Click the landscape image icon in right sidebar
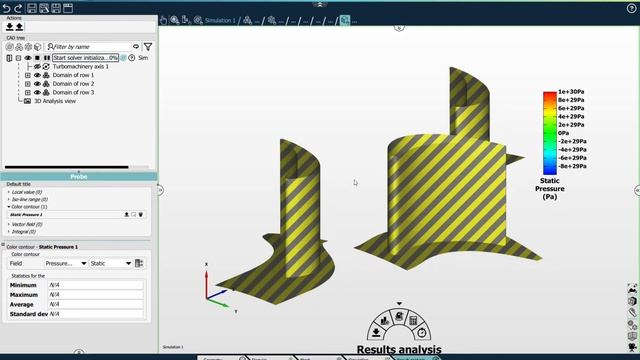The height and width of the screenshot is (360, 640). (x=632, y=289)
